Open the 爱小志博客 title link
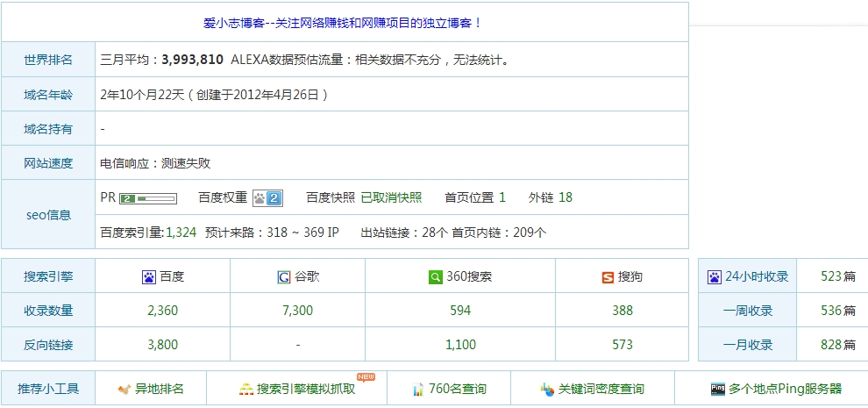This screenshot has height=408, width=868. pyautogui.click(x=343, y=24)
